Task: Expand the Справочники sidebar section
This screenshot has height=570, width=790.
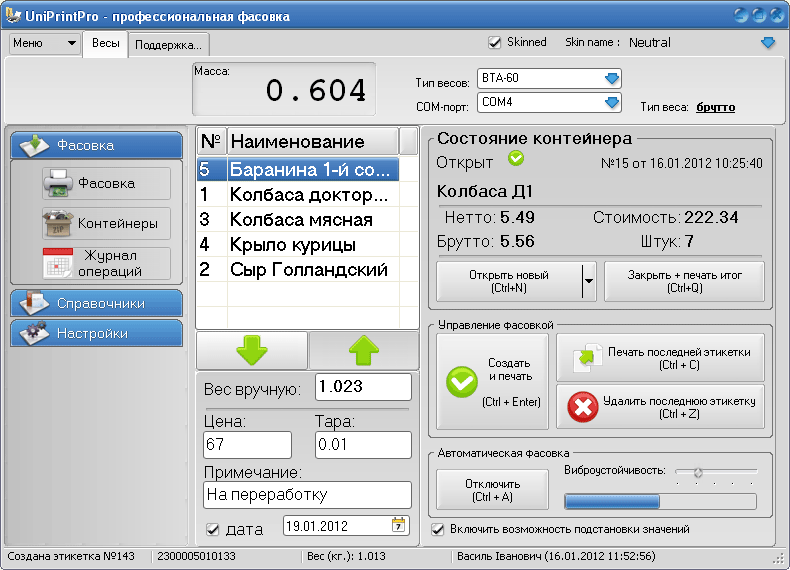Action: 96,303
